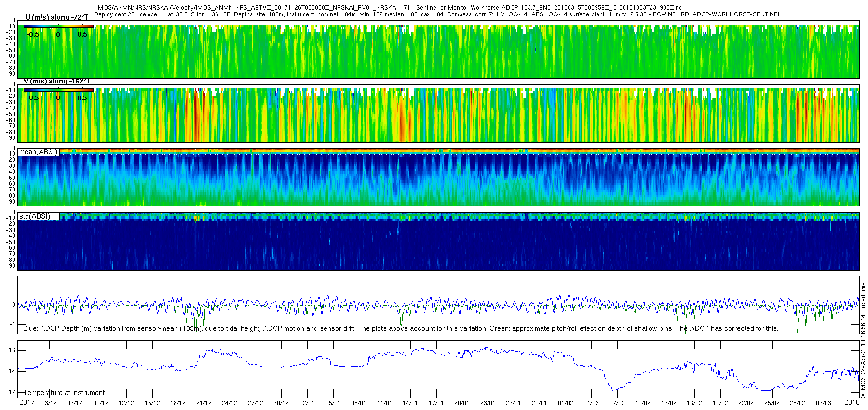Click the V velocity color bar
The image size is (868, 410).
point(58,90)
